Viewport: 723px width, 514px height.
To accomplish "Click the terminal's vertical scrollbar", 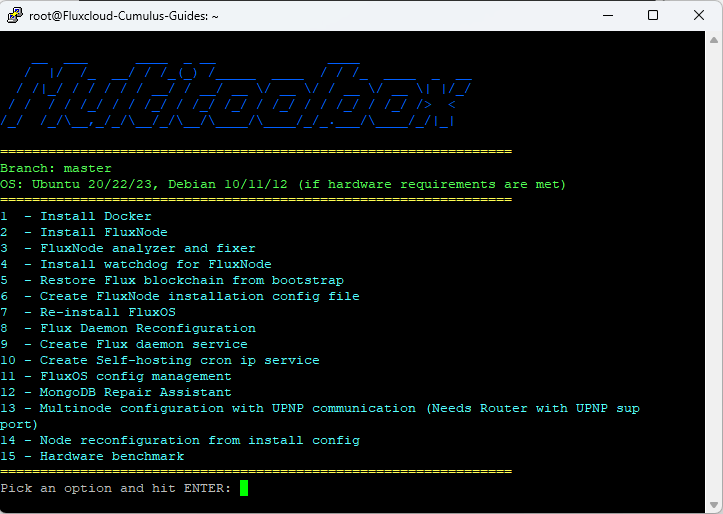I will coord(715,270).
